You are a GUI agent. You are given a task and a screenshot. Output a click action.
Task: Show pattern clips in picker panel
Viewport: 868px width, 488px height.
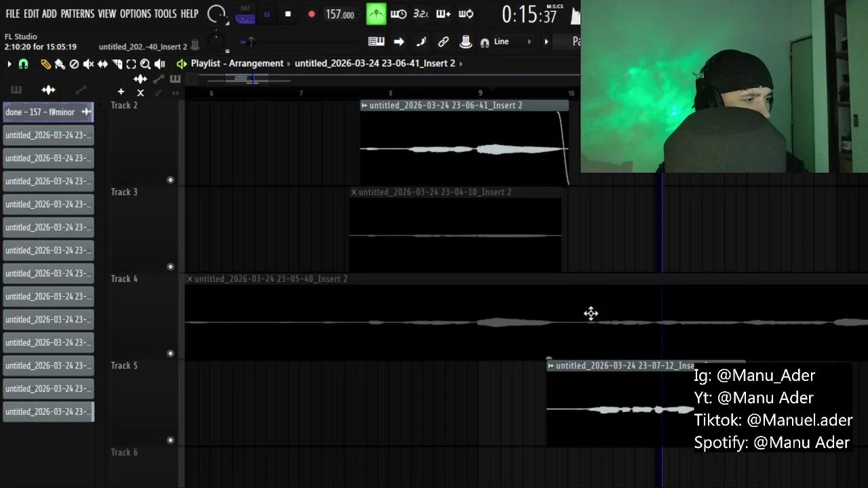(x=16, y=89)
